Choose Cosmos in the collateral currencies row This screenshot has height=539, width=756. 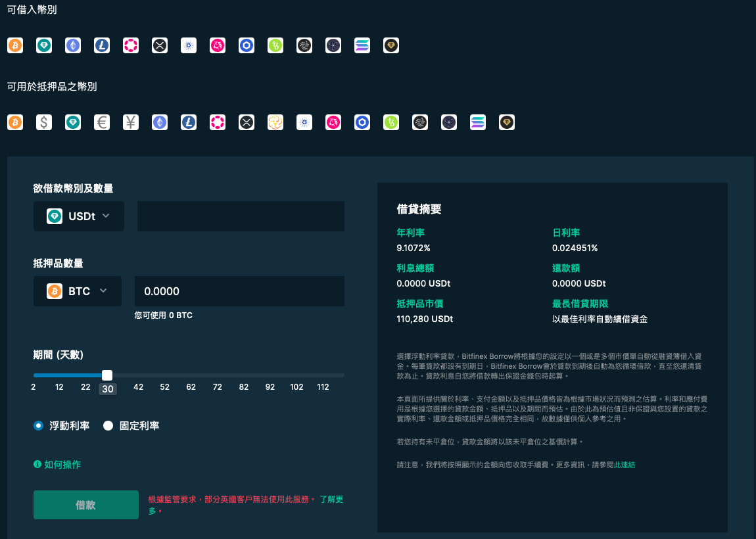pyautogui.click(x=449, y=122)
